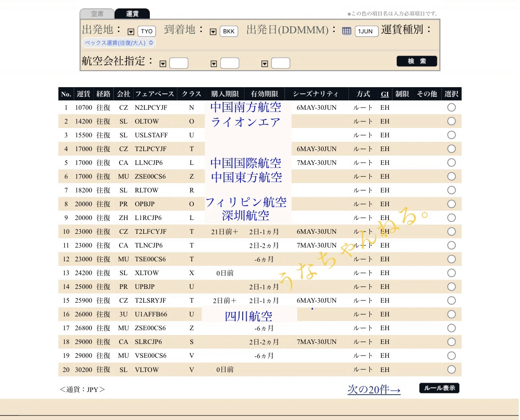
Task: Click fare amount 25900 in row 15
Action: 84,300
